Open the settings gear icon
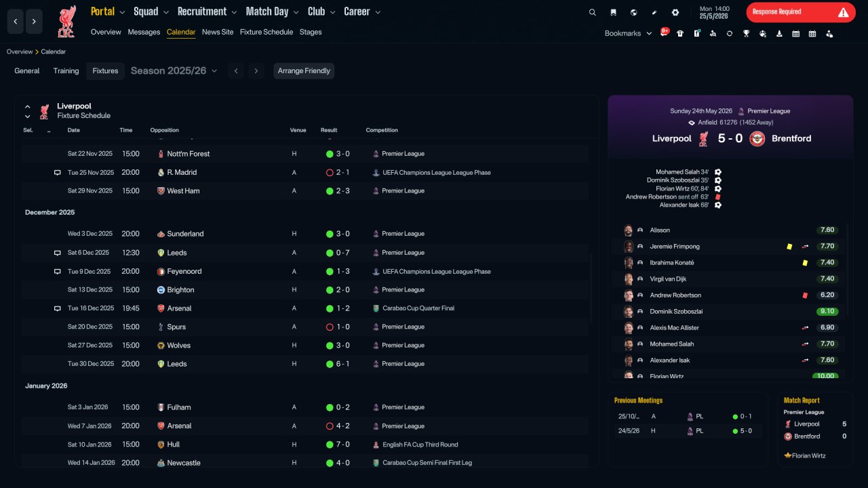The height and width of the screenshot is (488, 868). 675,12
